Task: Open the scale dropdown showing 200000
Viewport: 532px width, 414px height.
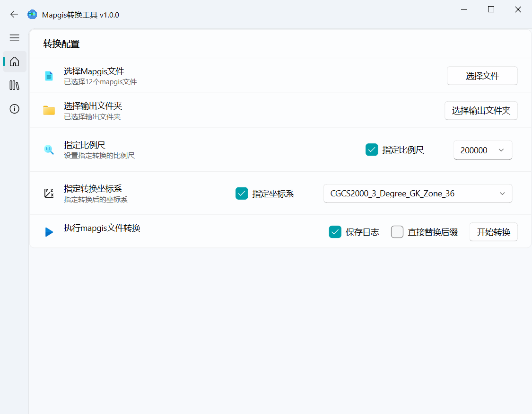Action: pos(482,150)
